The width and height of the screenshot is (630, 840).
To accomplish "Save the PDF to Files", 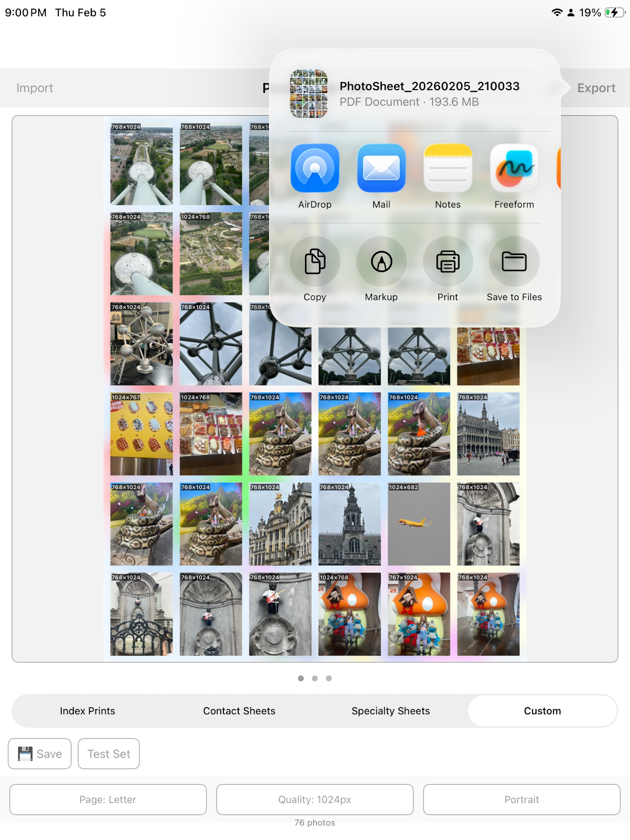I will [x=514, y=261].
